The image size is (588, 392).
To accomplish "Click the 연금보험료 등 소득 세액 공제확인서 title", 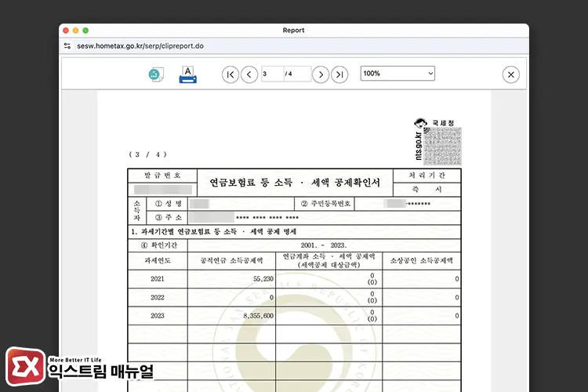I will 295,183.
